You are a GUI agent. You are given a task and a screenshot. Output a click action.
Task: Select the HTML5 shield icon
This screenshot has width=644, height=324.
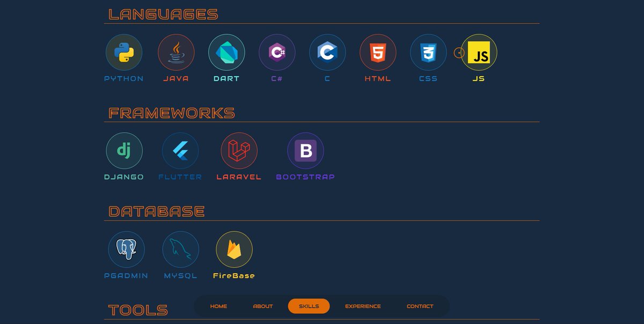click(378, 53)
